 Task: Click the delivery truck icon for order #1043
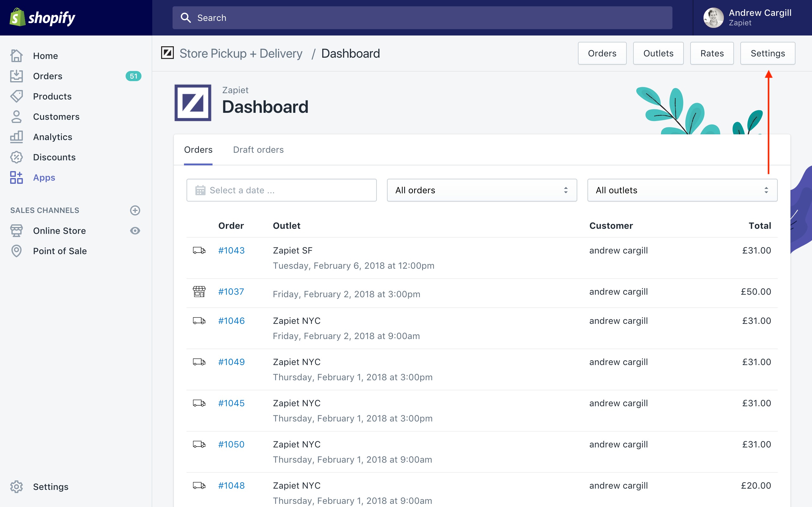pos(199,250)
